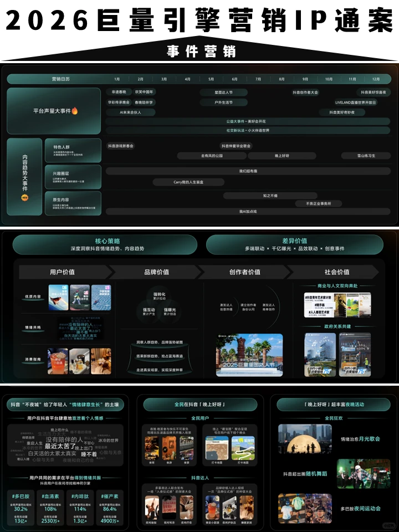This screenshot has width=399, height=532.
Task: Select the 强转化 circle
Action: pos(159,296)
